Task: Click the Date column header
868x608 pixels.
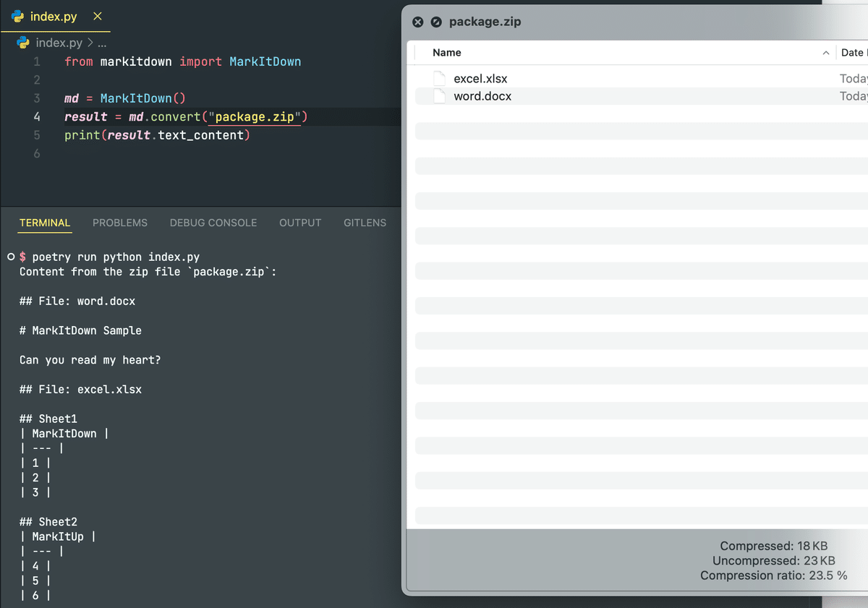Action: tap(852, 53)
